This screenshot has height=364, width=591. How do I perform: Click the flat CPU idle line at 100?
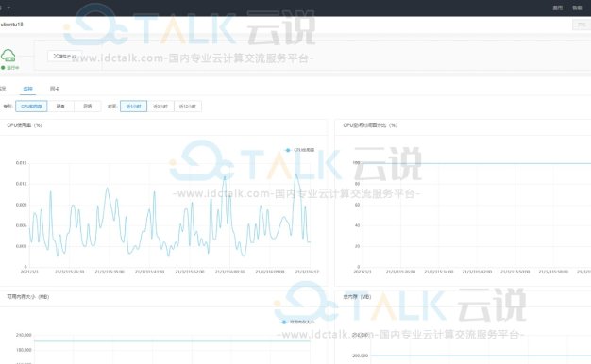476,163
